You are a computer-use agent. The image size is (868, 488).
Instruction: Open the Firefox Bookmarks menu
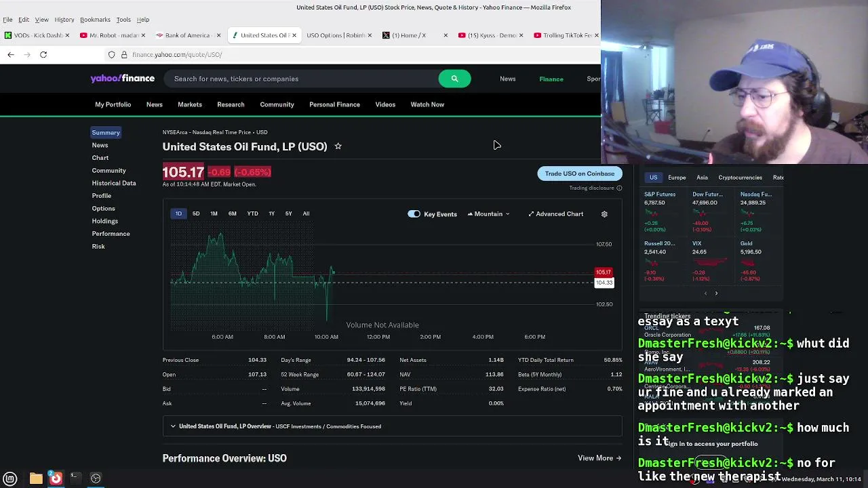pyautogui.click(x=95, y=20)
